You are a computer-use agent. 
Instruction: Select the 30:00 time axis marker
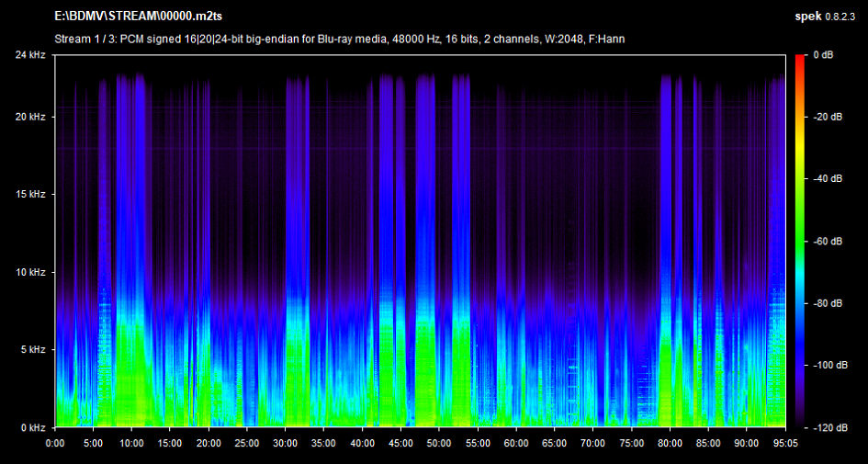point(286,442)
